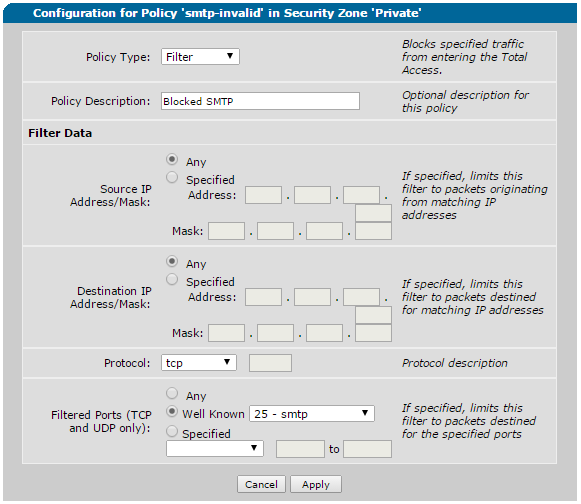Open the Policy Type dropdown

tap(200, 57)
